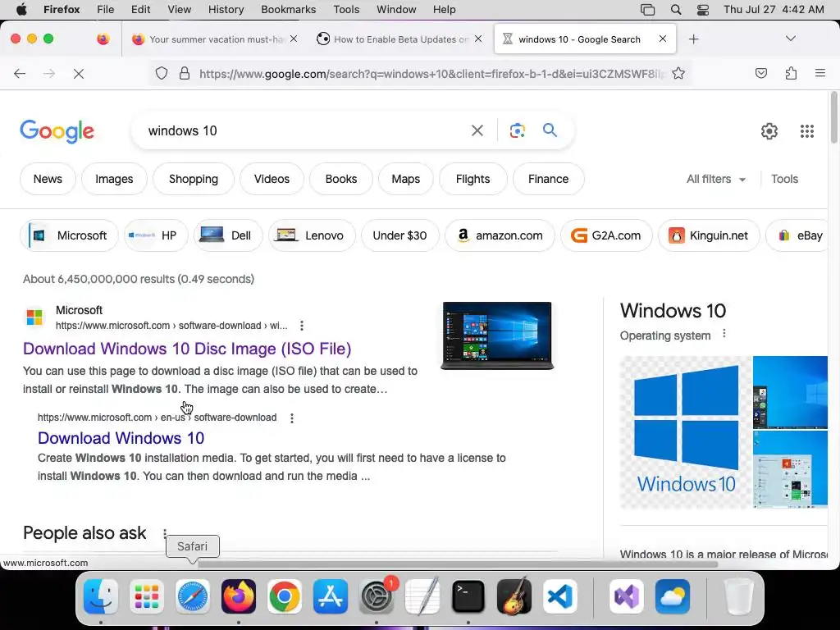Image resolution: width=840 pixels, height=630 pixels.
Task: Clear the search box text
Action: tap(477, 130)
